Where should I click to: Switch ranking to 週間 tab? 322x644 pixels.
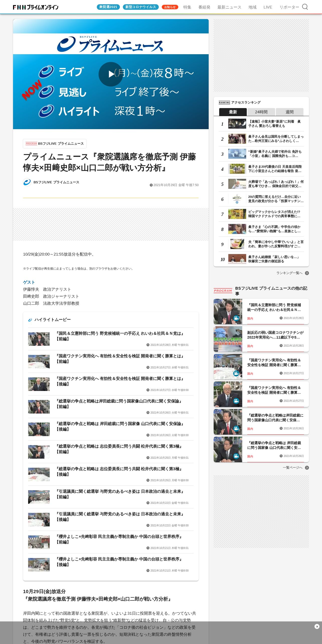290,112
